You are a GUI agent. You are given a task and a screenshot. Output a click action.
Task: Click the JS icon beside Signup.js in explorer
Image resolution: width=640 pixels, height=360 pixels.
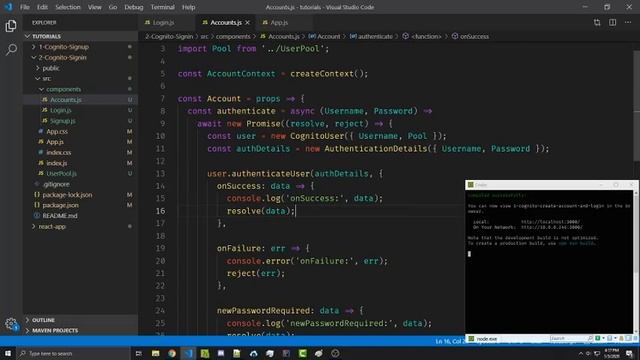click(x=44, y=121)
